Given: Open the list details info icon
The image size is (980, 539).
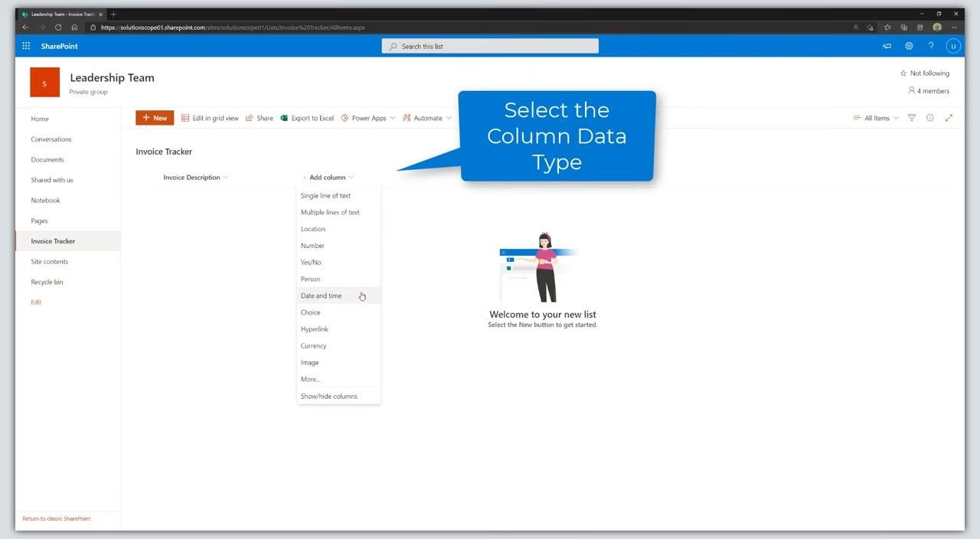Looking at the screenshot, I should click(x=930, y=118).
